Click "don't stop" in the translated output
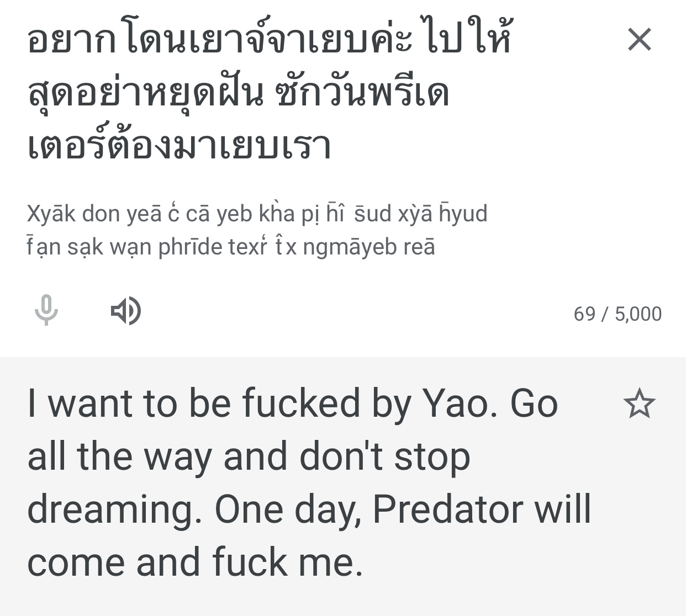 pos(384,457)
